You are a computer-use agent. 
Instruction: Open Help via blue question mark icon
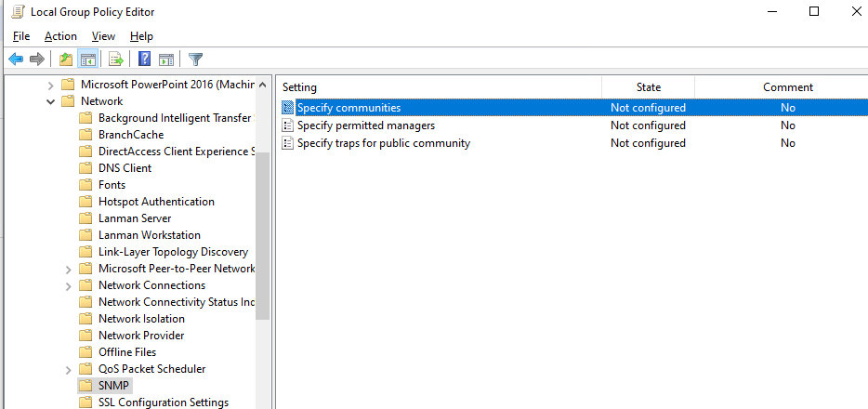(x=144, y=59)
